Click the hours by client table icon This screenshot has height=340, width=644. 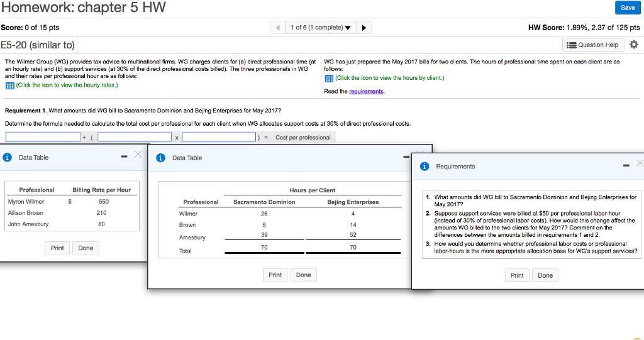point(328,79)
